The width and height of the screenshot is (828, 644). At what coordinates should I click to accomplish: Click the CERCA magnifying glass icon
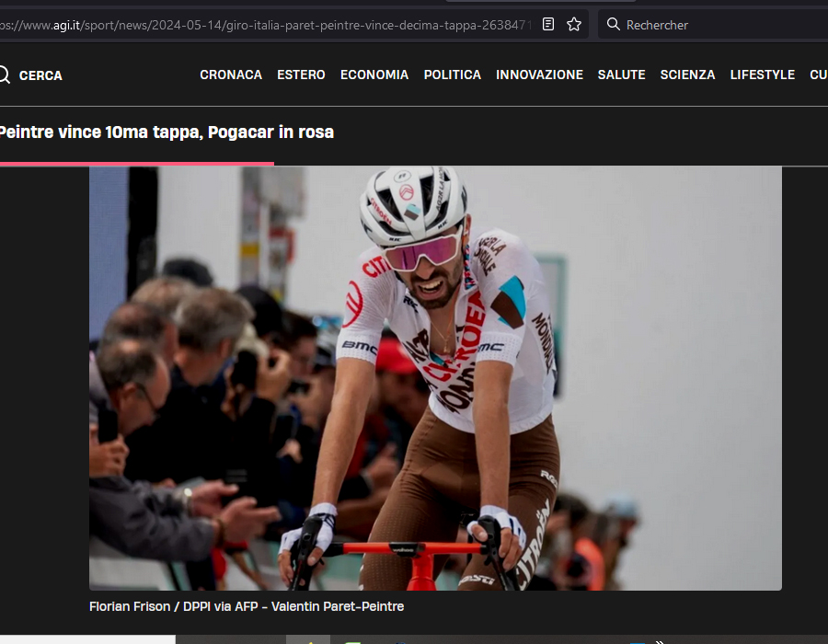point(5,75)
